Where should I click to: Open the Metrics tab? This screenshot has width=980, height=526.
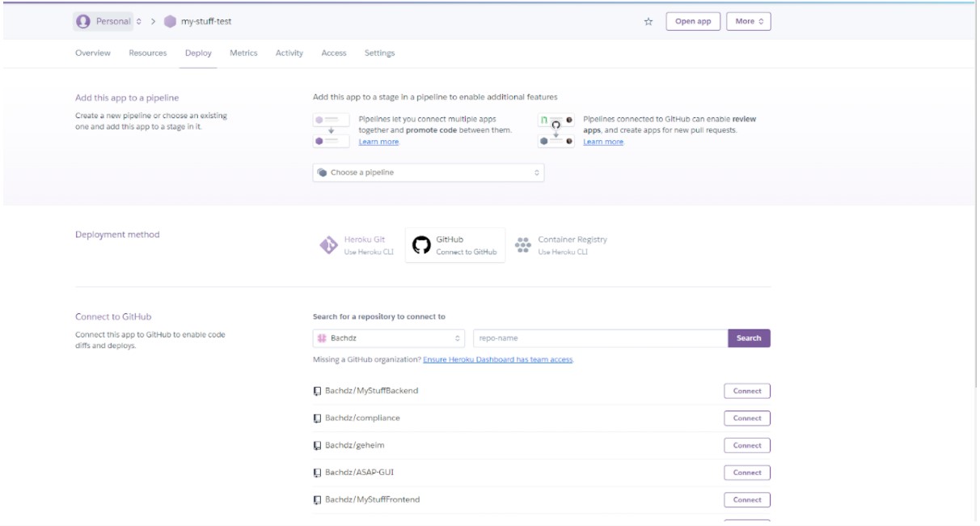click(243, 53)
